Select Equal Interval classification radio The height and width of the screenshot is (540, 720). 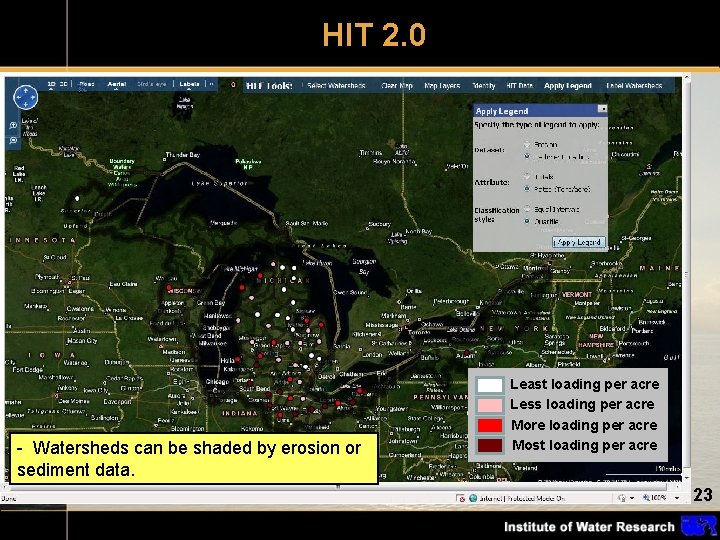[527, 209]
